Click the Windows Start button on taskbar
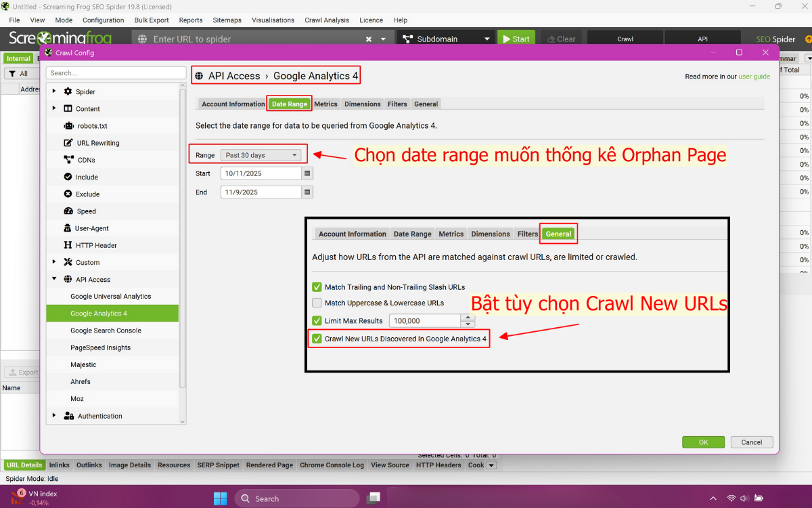The height and width of the screenshot is (508, 812). [x=221, y=499]
